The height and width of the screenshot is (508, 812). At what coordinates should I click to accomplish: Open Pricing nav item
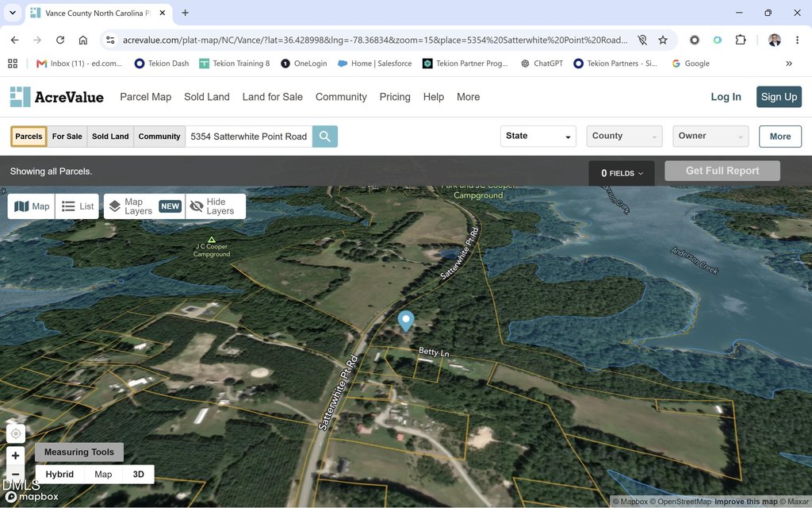[395, 97]
